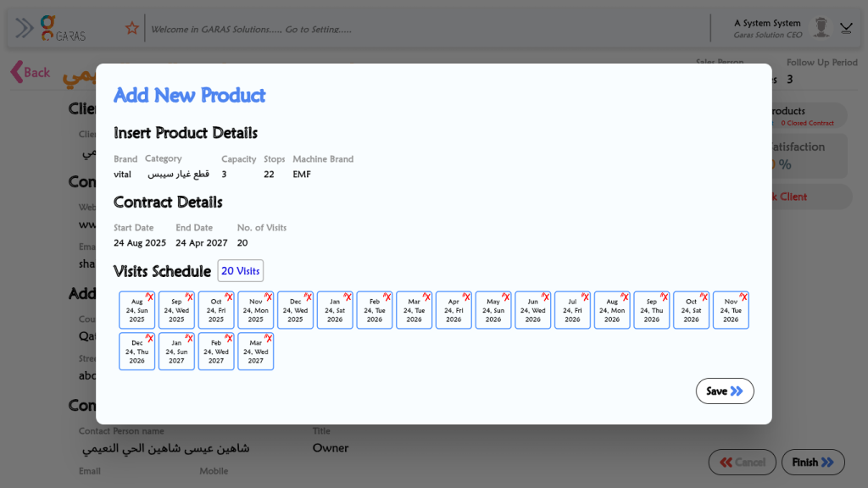Open the user account dropdown arrow

pyautogui.click(x=846, y=28)
